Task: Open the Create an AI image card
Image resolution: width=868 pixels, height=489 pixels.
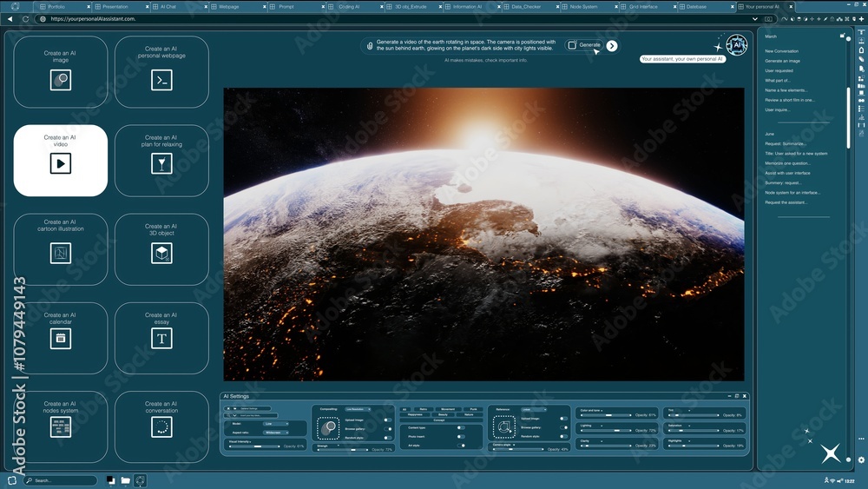Action: pos(61,71)
